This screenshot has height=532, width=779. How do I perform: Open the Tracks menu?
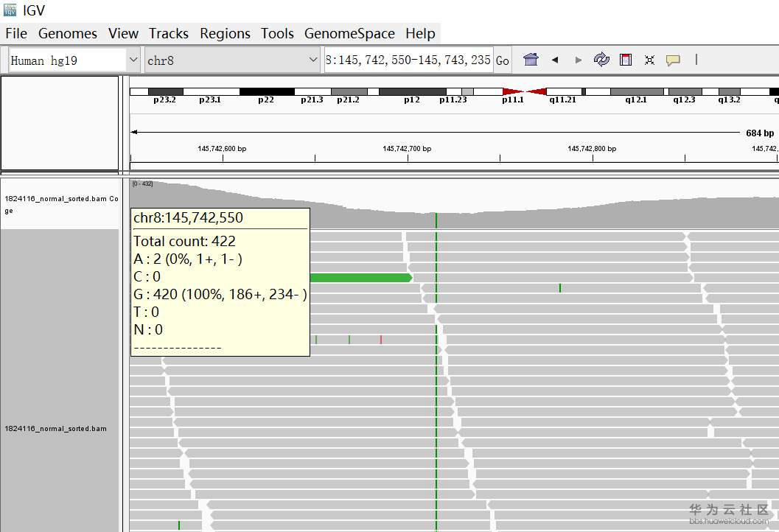[x=169, y=33]
